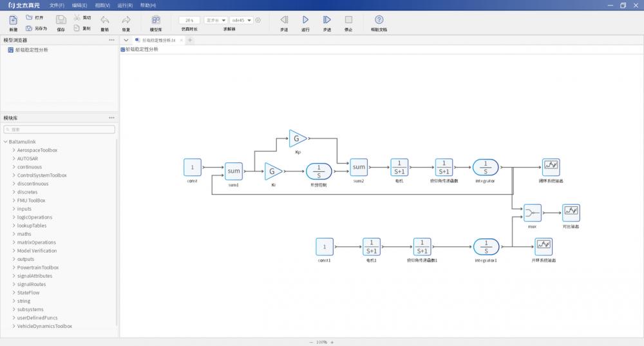The image size is (644, 346).
Task: Open the ode45 solver dropdown
Action: pos(241,20)
